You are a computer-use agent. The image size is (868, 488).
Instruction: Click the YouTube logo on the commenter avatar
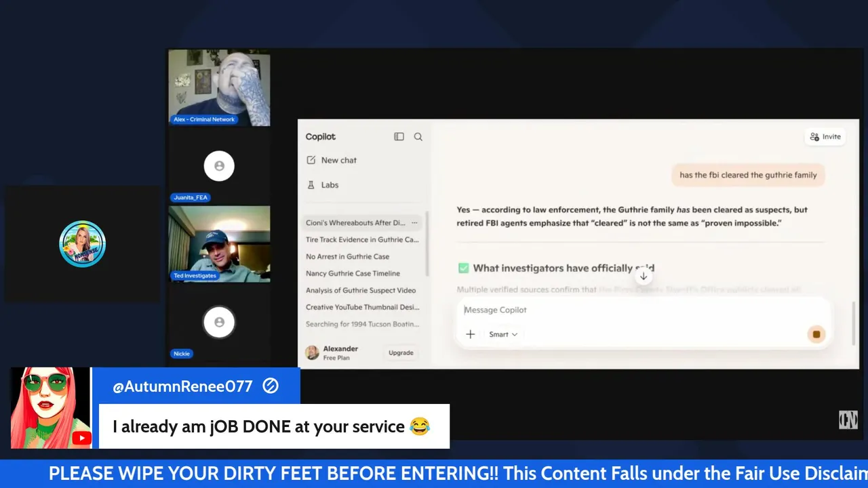point(81,439)
